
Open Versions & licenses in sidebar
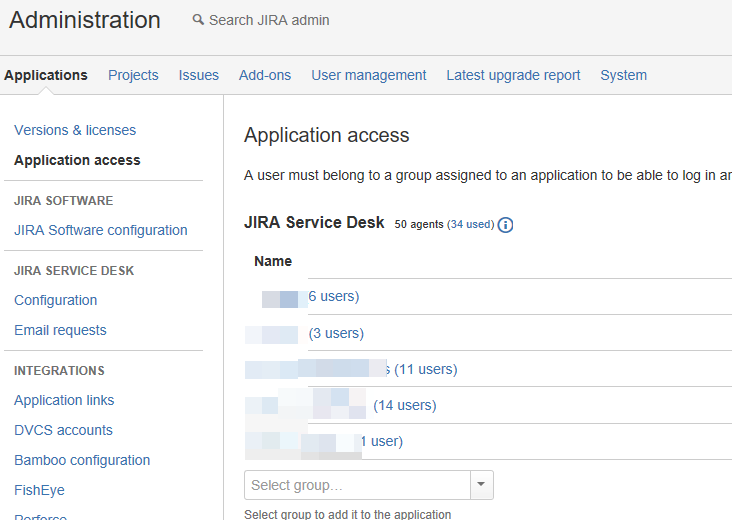click(75, 130)
